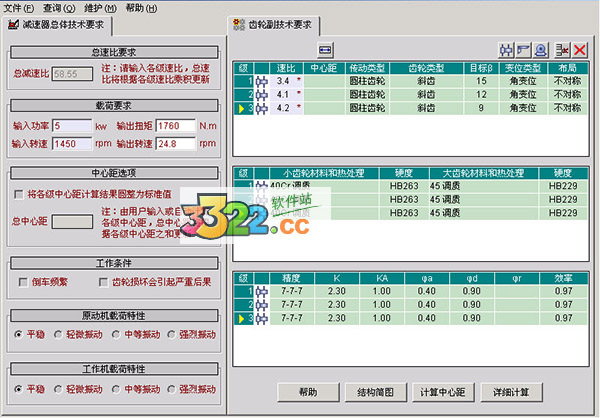This screenshot has height=418, width=600.
Task: Click the delete-row icon with small red x
Action: (562, 50)
